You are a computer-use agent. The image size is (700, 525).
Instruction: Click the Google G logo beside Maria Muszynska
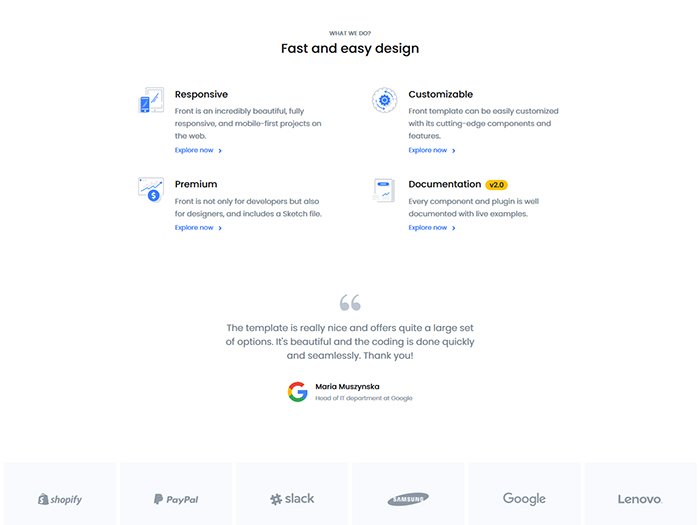297,391
